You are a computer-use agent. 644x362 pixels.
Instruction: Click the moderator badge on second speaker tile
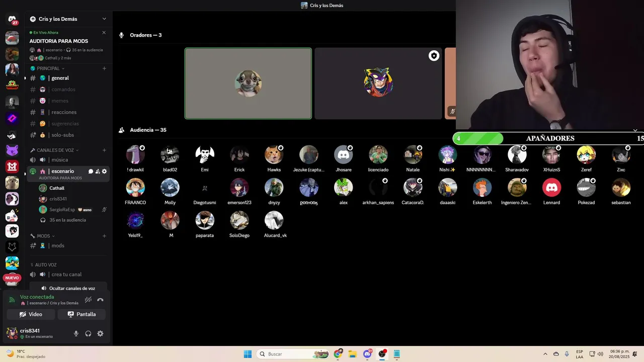point(434,56)
